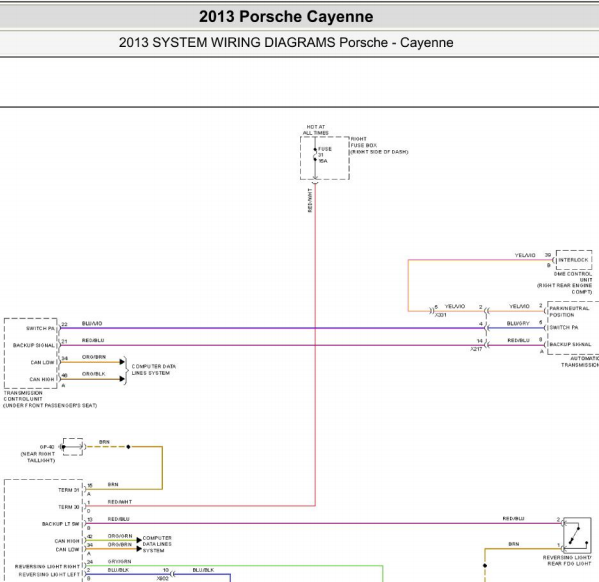
Task: Click the "2013 SYSTEM WIRING DIAGRAMS Porsche - Cayenne" subtitle
Action: 286,42
